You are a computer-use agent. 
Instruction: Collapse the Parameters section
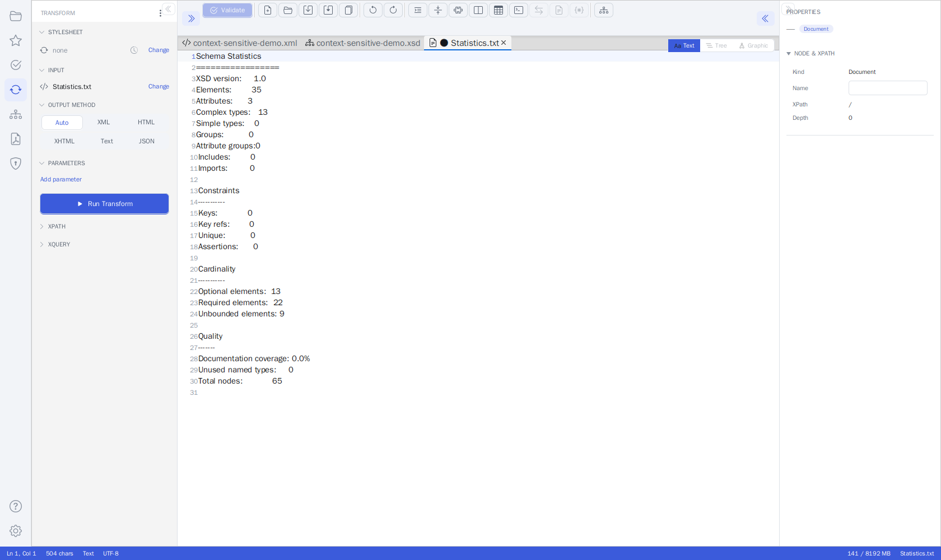coord(41,163)
